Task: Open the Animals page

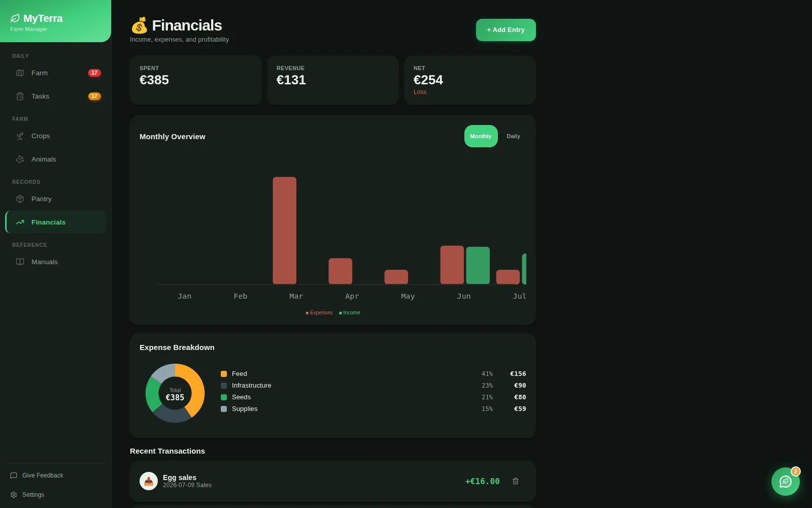Action: click(56, 160)
